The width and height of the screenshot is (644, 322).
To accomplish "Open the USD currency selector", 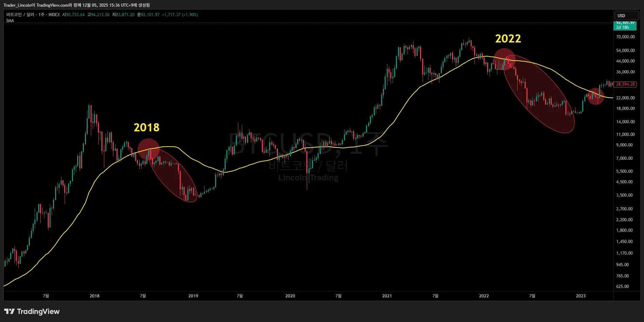I will point(626,16).
